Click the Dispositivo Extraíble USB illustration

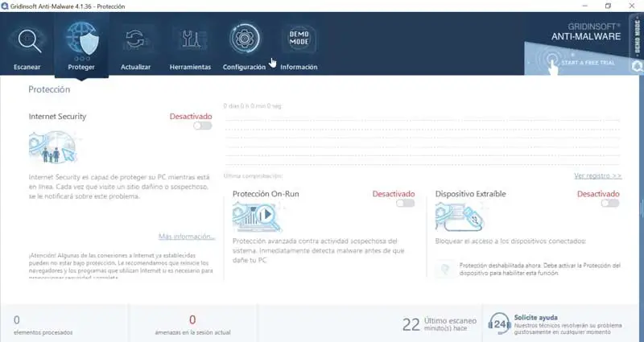tap(460, 217)
